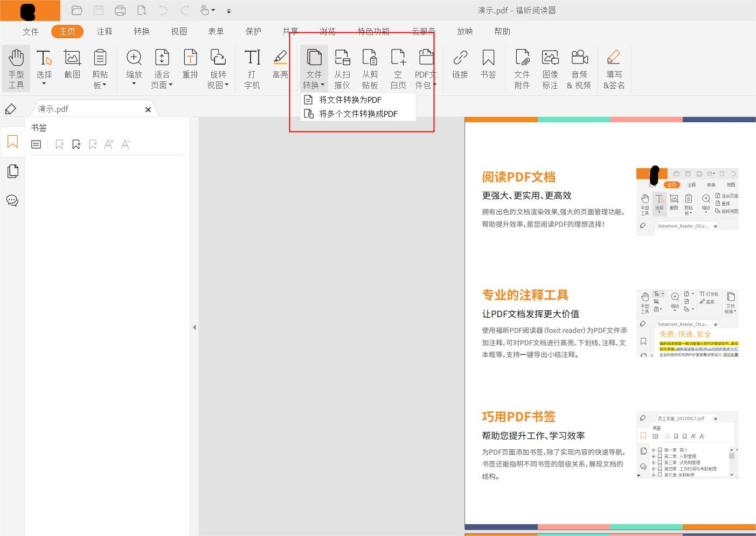Take a snapshot with the 截图 tool
This screenshot has width=756, height=536.
(72, 65)
